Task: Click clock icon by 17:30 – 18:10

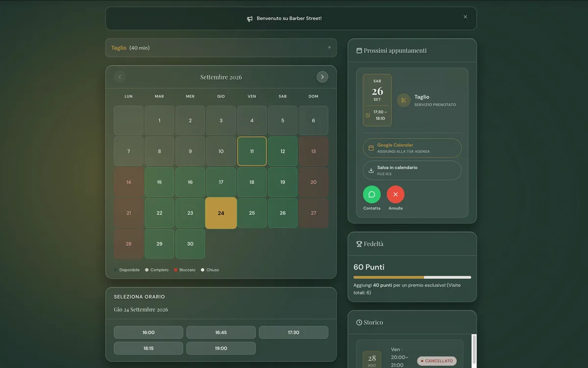Action: coord(368,115)
